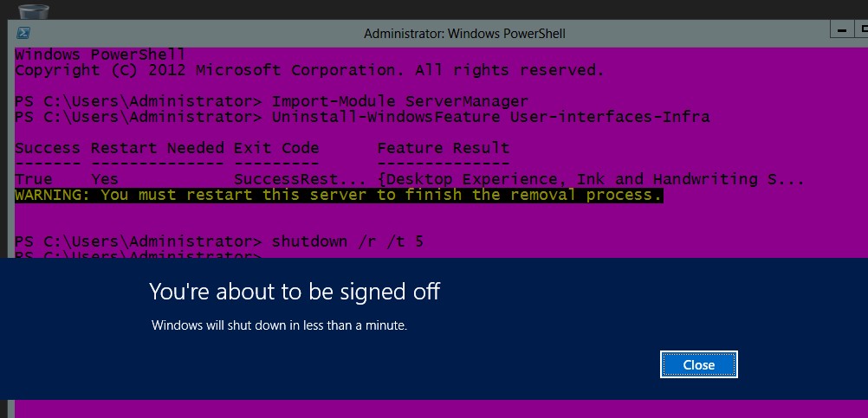Screen dimensions: 868x418
Task: Click the Import-Module ServerManager command
Action: tap(400, 102)
